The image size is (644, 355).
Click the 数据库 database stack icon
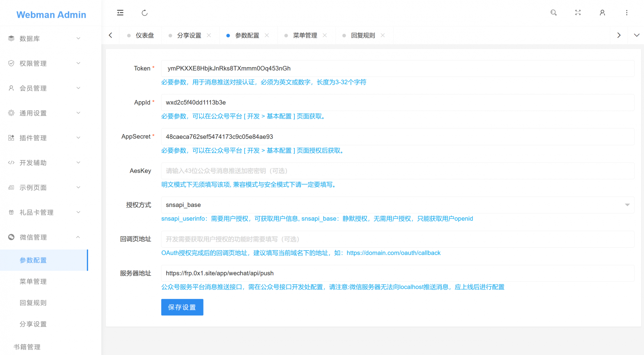(x=11, y=38)
